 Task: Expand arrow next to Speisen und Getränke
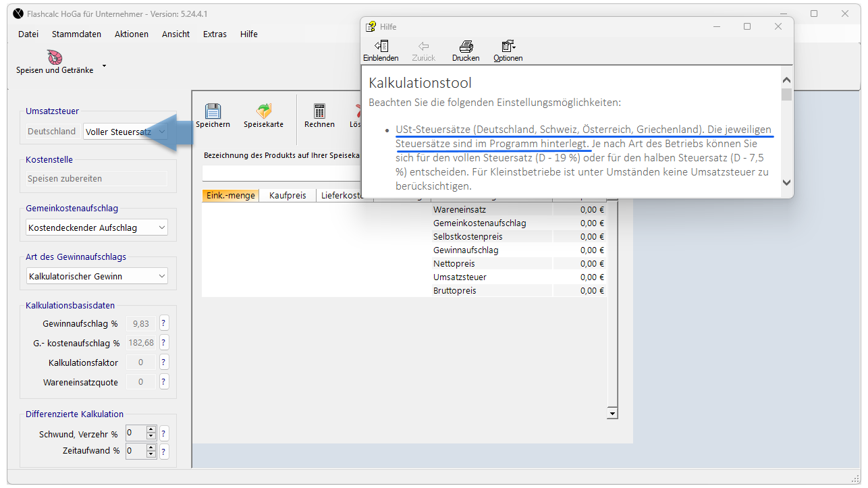click(x=104, y=66)
